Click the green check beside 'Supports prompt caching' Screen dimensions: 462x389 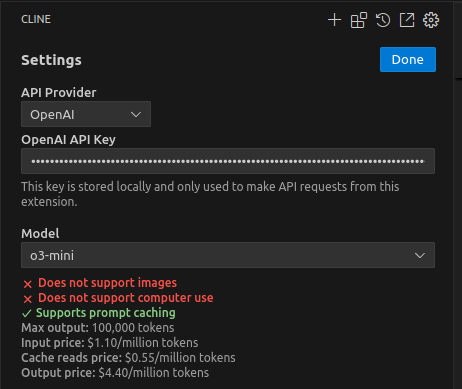pyautogui.click(x=27, y=313)
